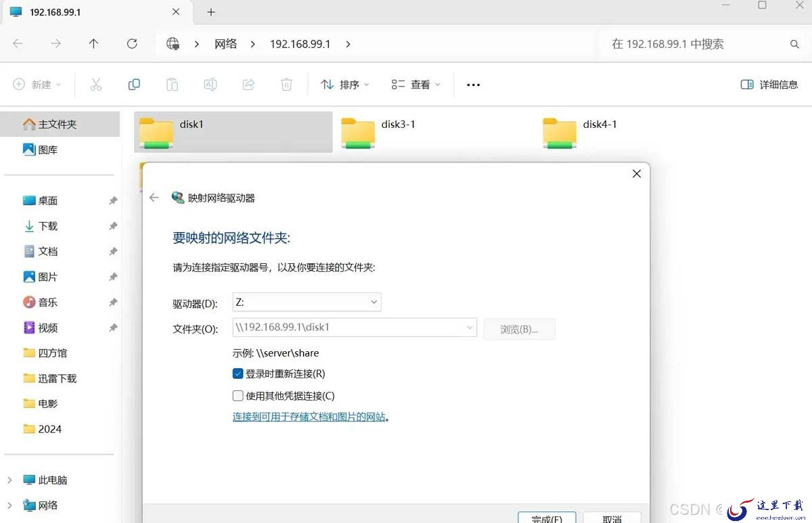
Task: Expand chevron between 网络 and 192.168.99.1
Action: point(252,44)
